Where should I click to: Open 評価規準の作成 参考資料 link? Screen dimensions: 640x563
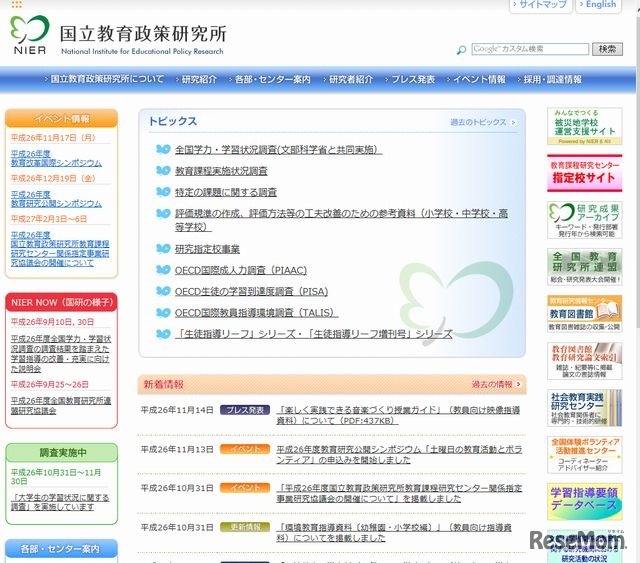click(341, 220)
